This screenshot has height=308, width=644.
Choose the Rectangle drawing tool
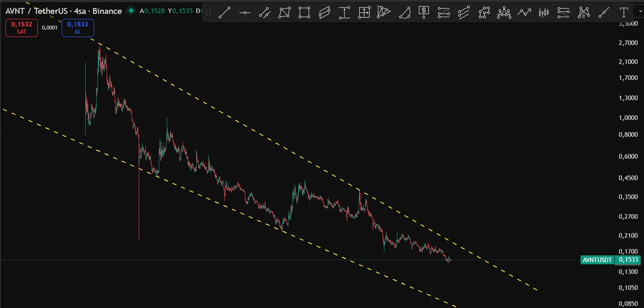pos(305,13)
